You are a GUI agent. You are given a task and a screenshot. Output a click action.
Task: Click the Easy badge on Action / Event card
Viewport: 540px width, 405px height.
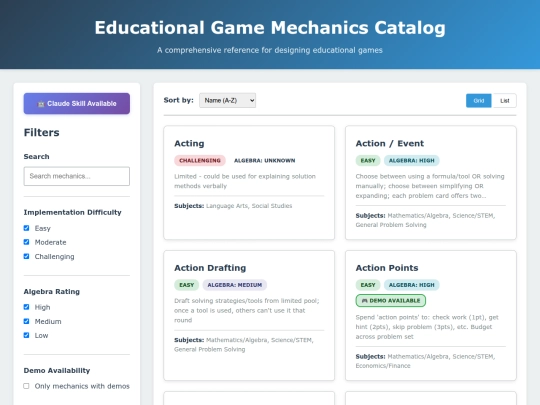[368, 160]
